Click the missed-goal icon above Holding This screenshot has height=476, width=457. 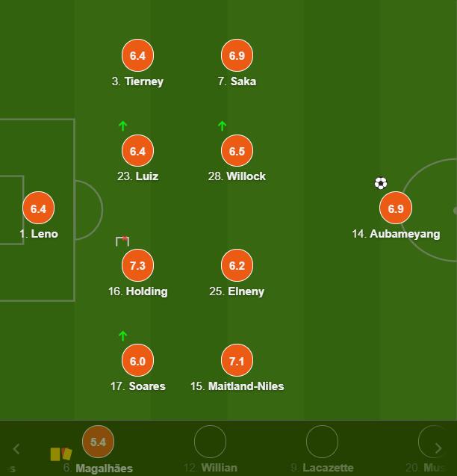tap(122, 241)
